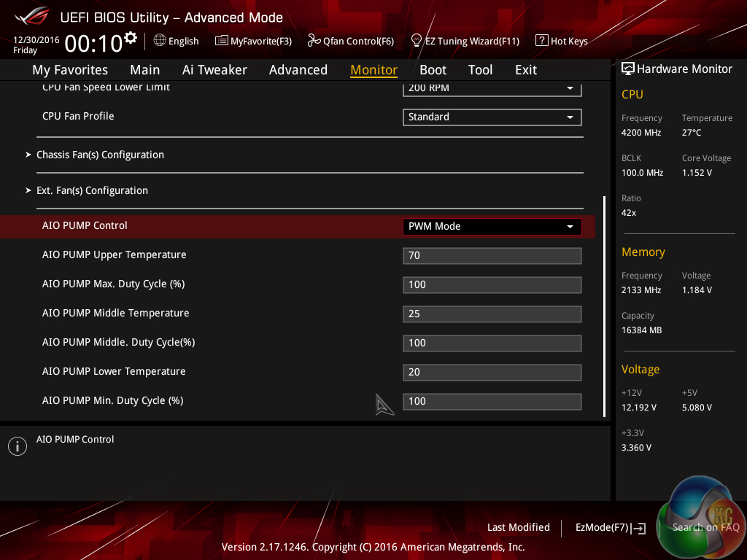Image resolution: width=747 pixels, height=560 pixels.
Task: Click CPU Frequency value 4200 MHz
Action: 641,133
